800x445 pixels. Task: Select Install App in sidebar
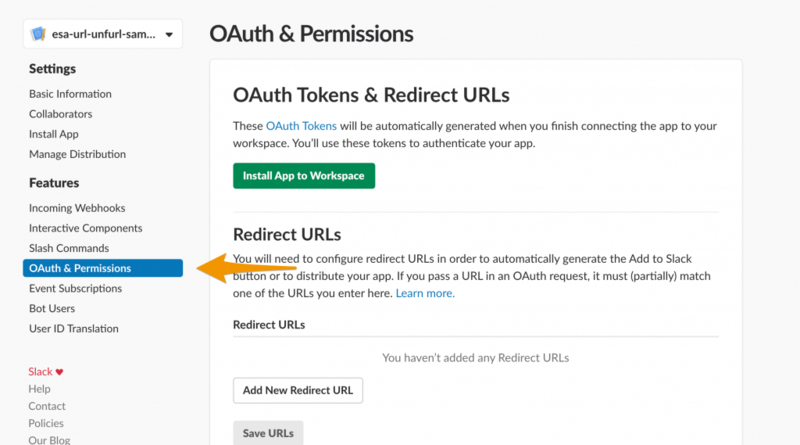tap(54, 134)
